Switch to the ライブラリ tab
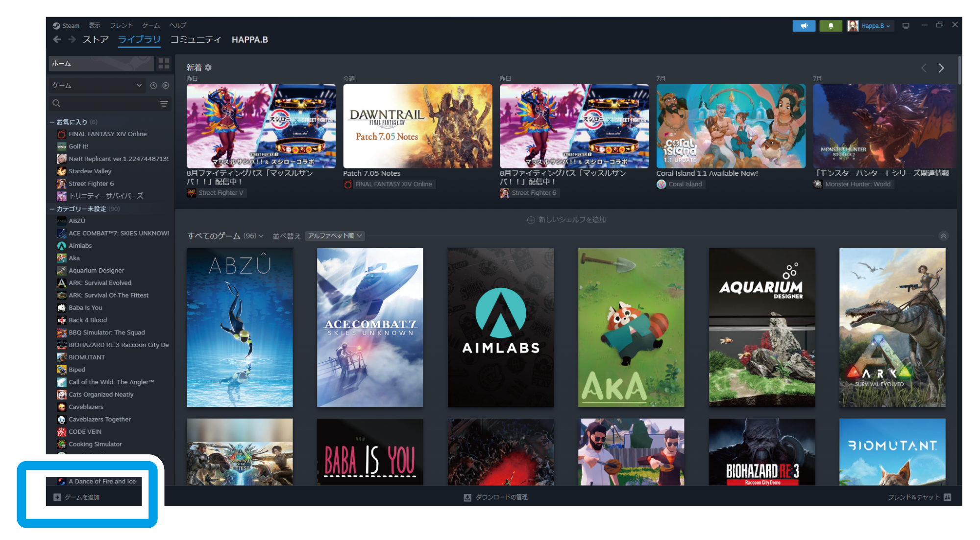The width and height of the screenshot is (980, 540). click(139, 40)
